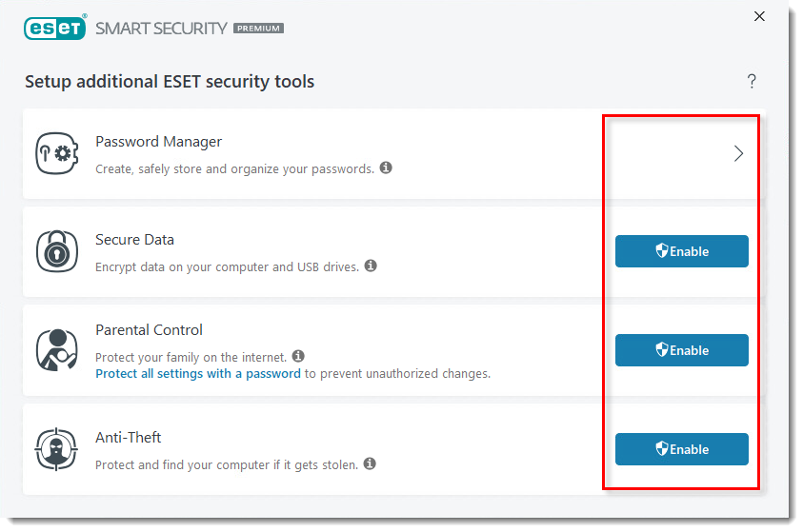Select the Anti-Theft row title
The image size is (803, 532).
point(128,438)
